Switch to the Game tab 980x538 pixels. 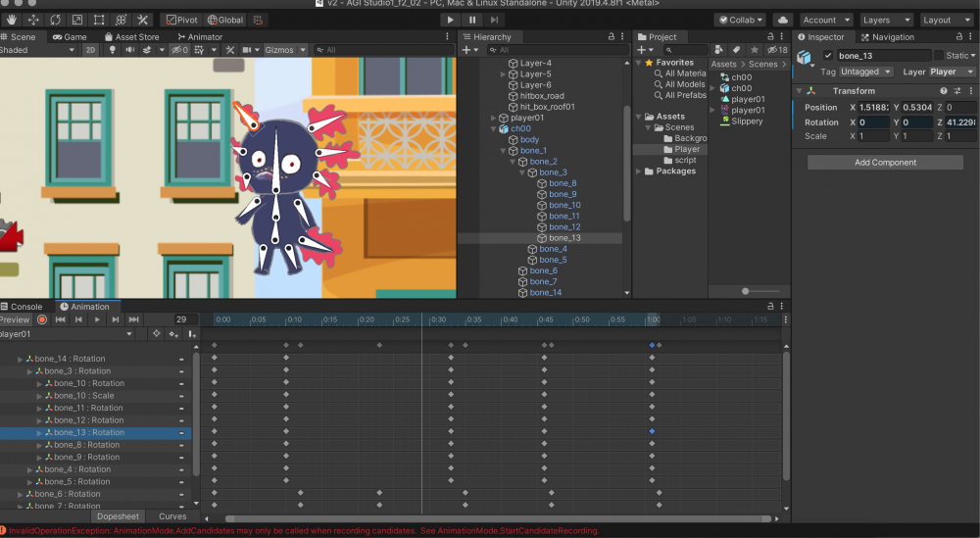(70, 37)
